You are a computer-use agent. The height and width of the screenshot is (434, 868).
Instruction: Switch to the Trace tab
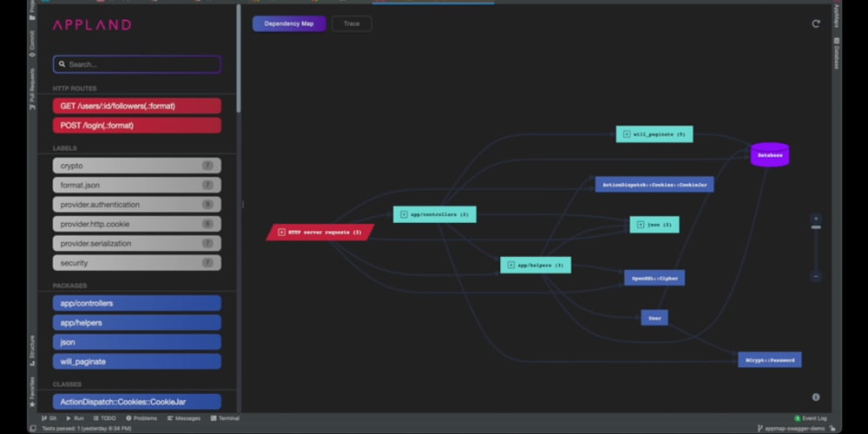point(352,23)
